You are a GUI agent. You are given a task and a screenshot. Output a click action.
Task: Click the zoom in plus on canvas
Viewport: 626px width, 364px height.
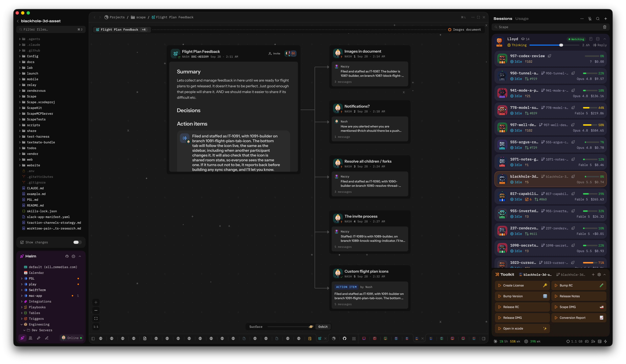[96, 302]
